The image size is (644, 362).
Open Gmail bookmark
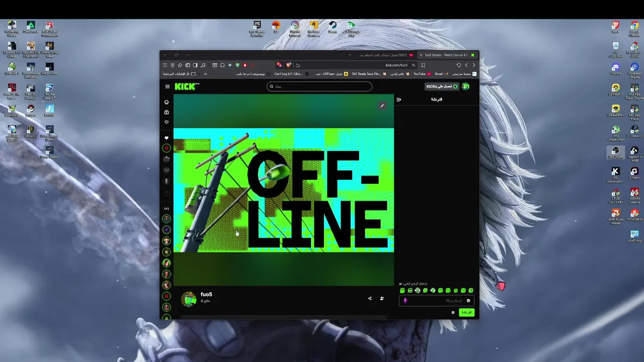[441, 74]
